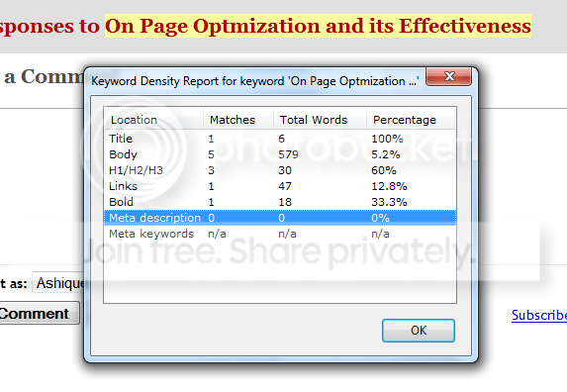Close the Keyword Density Report dialog
The image size is (567, 392).
pos(449,76)
